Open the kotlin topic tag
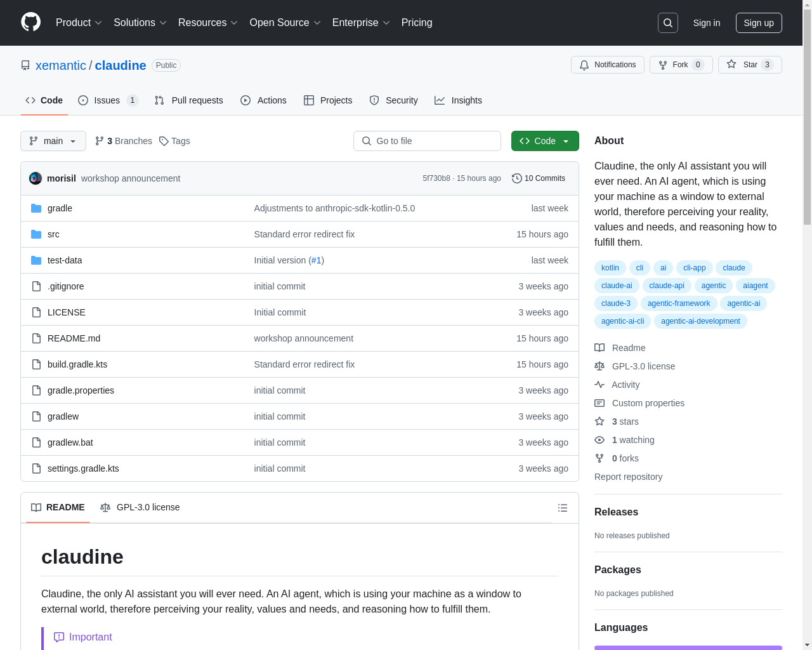This screenshot has height=650, width=812. pos(610,268)
